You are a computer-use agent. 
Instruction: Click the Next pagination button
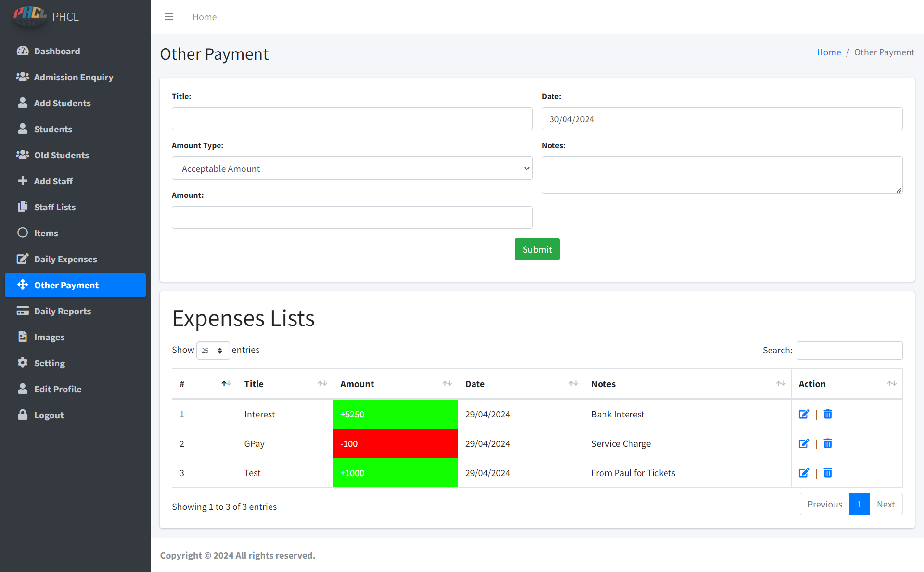(x=885, y=504)
